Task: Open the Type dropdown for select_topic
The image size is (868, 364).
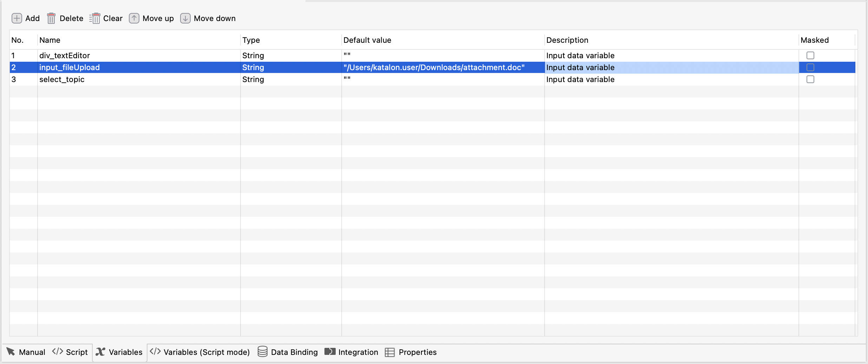Action: click(x=290, y=79)
